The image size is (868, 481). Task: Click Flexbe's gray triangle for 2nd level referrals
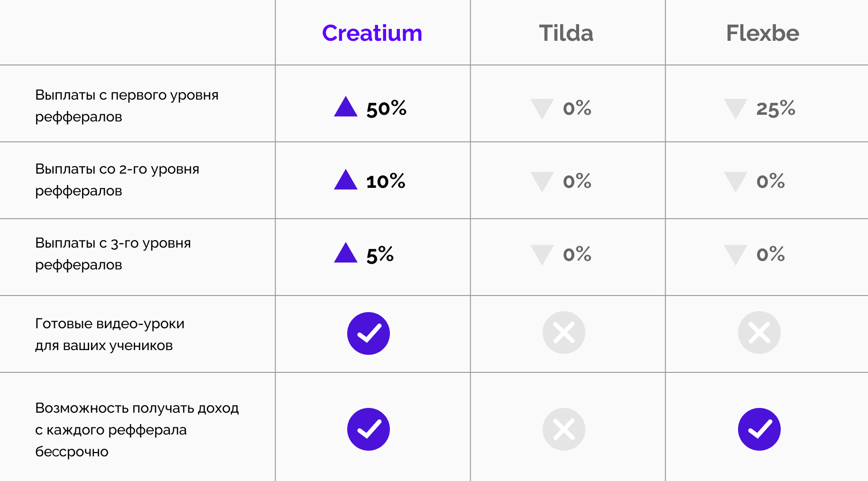coord(735,180)
